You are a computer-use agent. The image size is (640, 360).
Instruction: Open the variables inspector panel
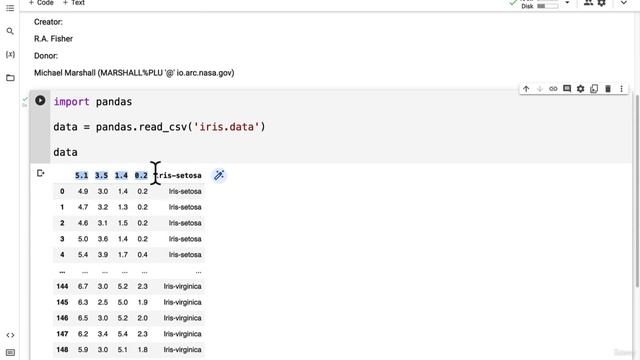tap(10, 54)
